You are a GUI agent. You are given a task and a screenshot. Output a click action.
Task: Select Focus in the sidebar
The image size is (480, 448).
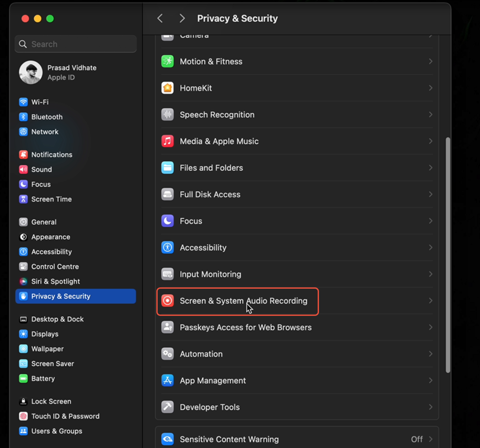click(x=75, y=184)
